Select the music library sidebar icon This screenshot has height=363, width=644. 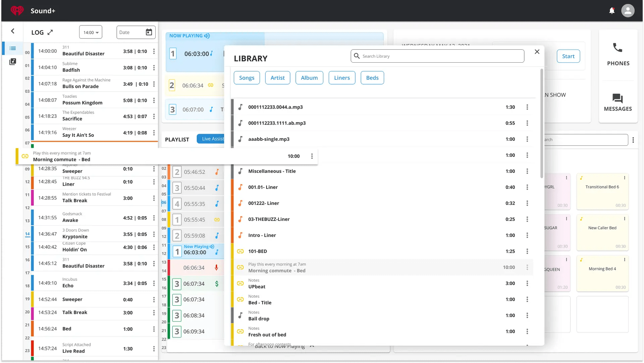(13, 62)
